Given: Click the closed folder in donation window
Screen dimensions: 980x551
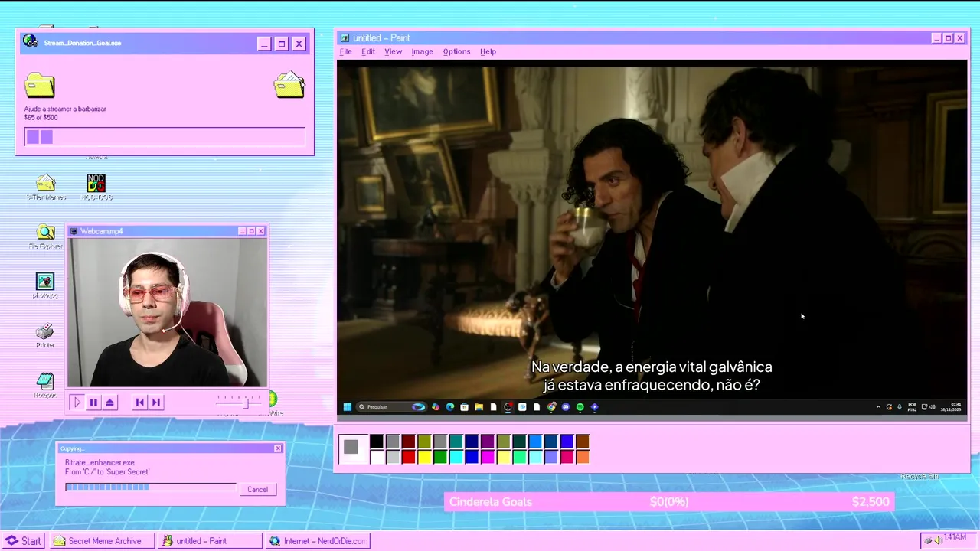Looking at the screenshot, I should (x=39, y=85).
